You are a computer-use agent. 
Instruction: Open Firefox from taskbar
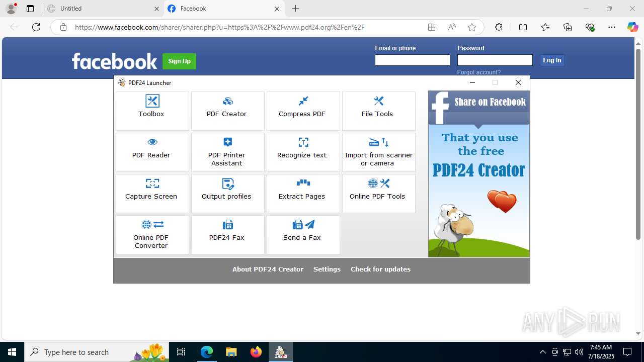pyautogui.click(x=256, y=352)
